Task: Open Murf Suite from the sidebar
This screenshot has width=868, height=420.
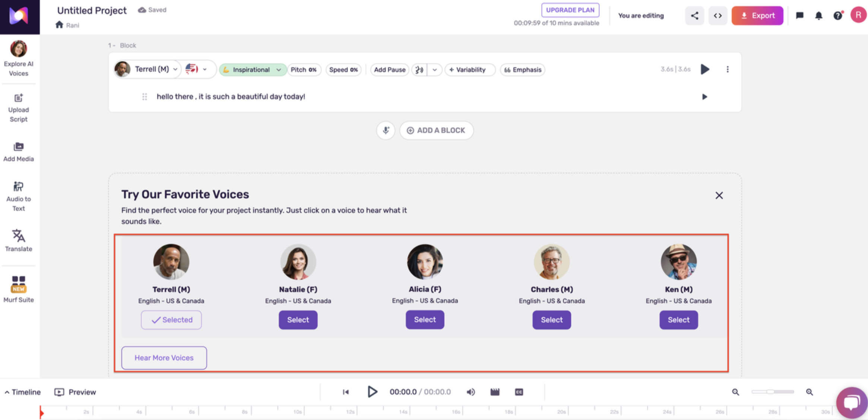Action: [18, 289]
